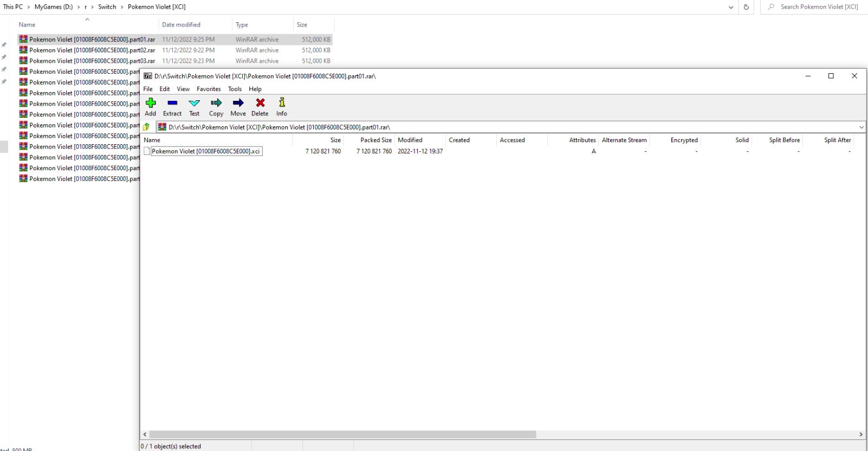Select the part03.rar file name in Explorer
Screen dimensions: 868x451
click(x=92, y=61)
